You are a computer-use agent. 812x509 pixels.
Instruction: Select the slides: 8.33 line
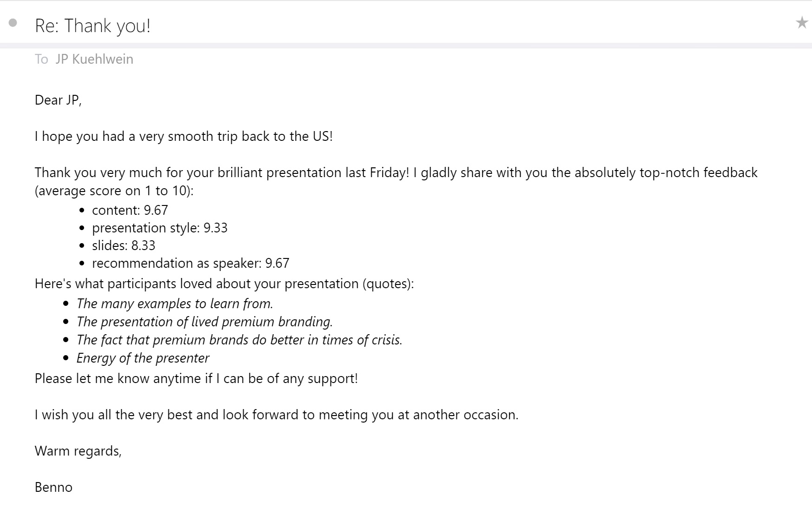[x=124, y=245]
